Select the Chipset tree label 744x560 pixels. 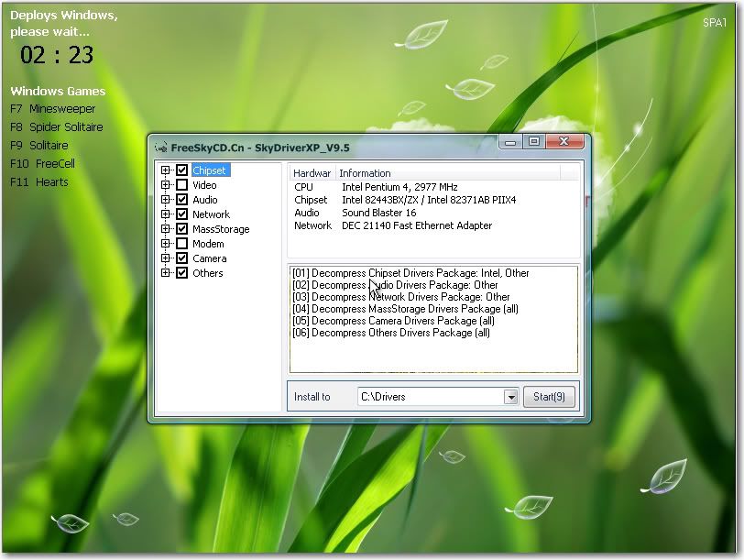209,170
